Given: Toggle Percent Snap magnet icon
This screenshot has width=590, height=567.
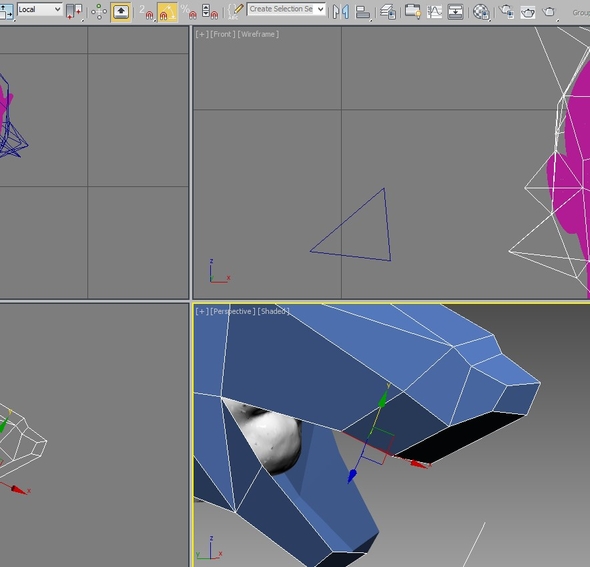Looking at the screenshot, I should pyautogui.click(x=189, y=12).
